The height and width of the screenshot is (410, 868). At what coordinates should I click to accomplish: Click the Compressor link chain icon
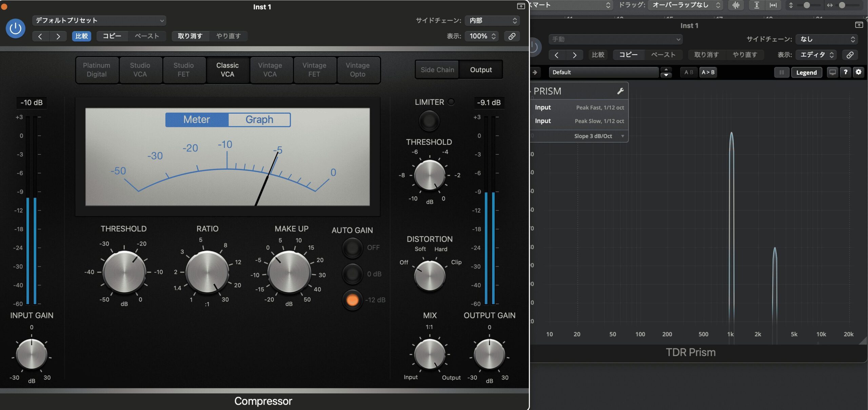click(x=512, y=36)
